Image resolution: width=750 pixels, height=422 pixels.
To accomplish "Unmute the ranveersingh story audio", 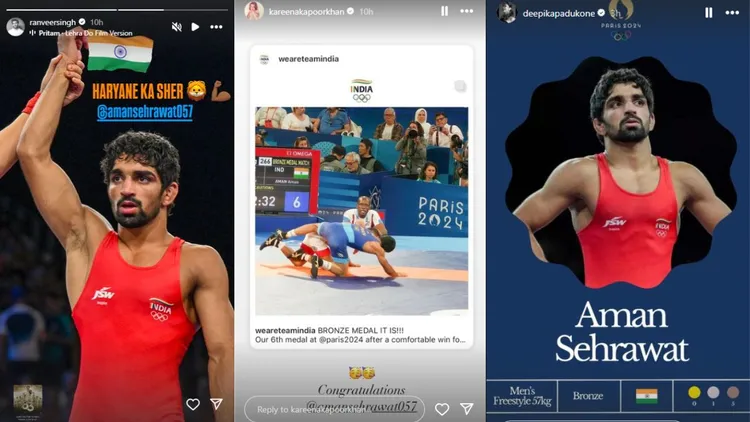I will pyautogui.click(x=176, y=27).
